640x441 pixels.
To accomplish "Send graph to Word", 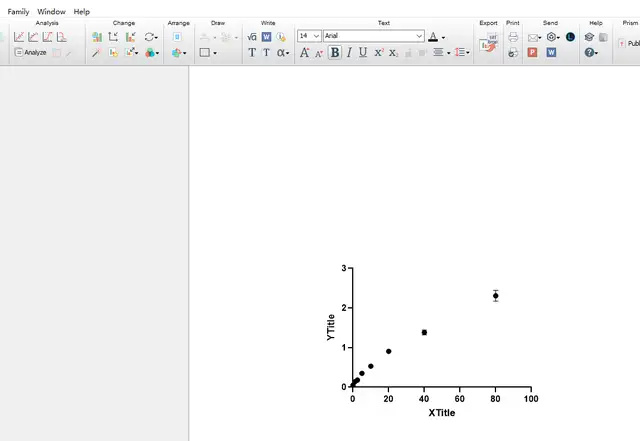I will [x=551, y=52].
